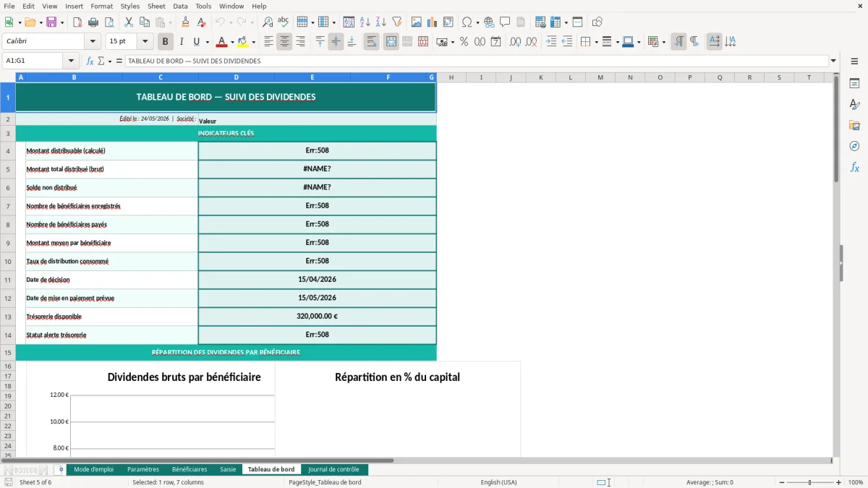
Task: Toggle the AutoFilter
Action: [397, 22]
